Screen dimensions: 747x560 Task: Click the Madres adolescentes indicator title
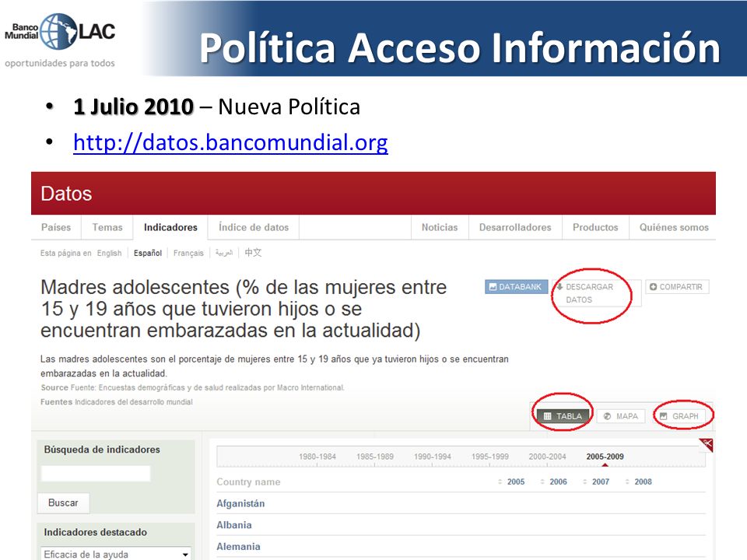[244, 309]
